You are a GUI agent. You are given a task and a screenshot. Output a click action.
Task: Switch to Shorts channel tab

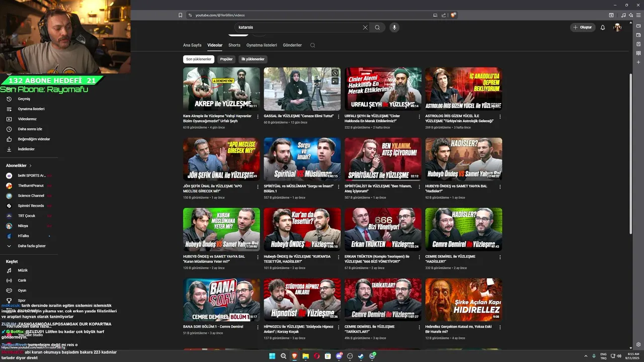click(x=234, y=45)
